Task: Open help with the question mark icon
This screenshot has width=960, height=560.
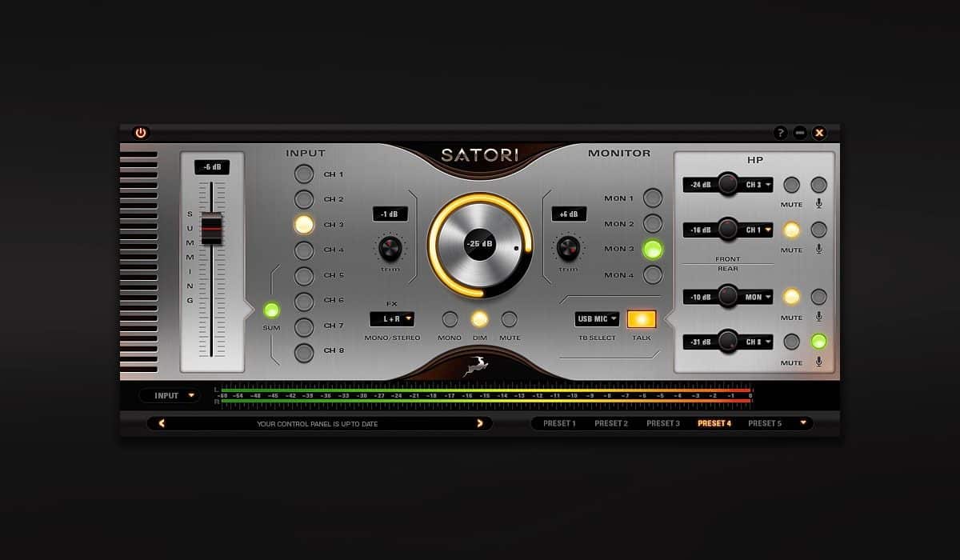Action: [781, 133]
